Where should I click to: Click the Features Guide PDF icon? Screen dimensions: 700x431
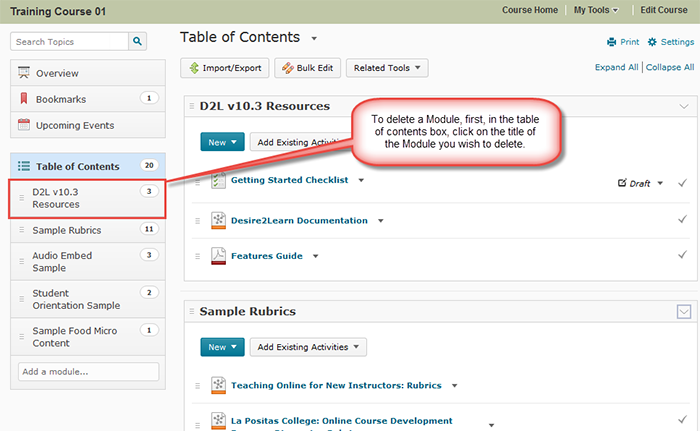tap(219, 256)
